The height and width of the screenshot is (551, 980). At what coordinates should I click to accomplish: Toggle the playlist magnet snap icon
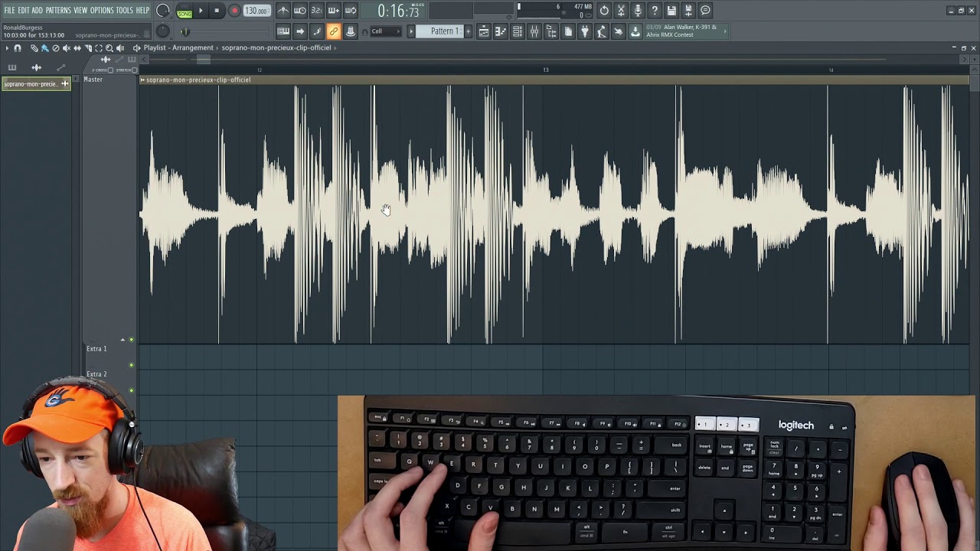17,48
